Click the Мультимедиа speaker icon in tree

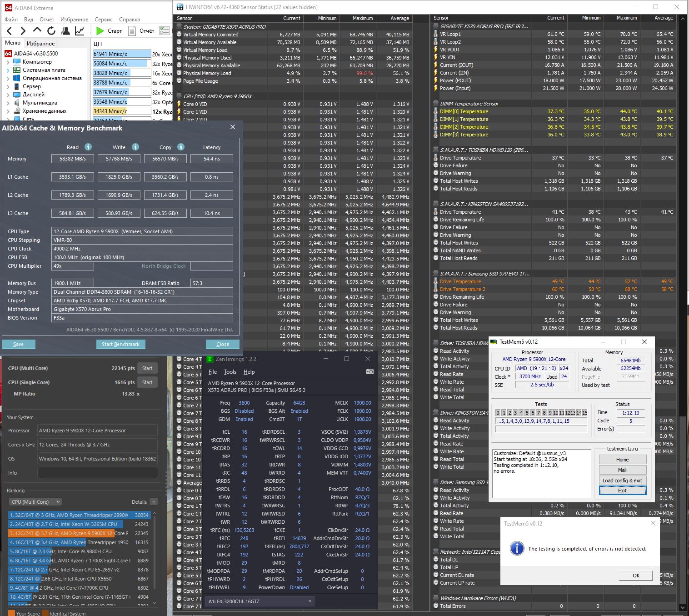[x=16, y=103]
